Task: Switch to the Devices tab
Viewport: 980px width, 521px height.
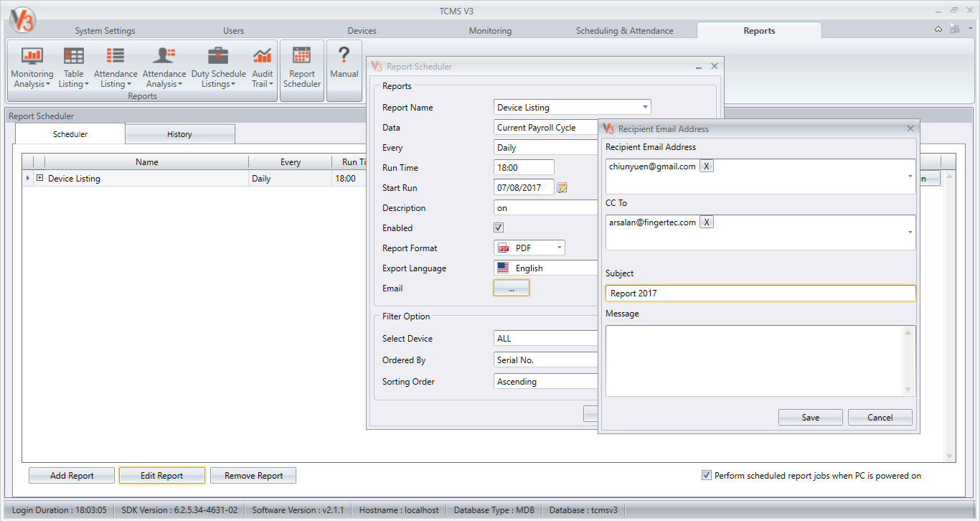Action: [362, 31]
